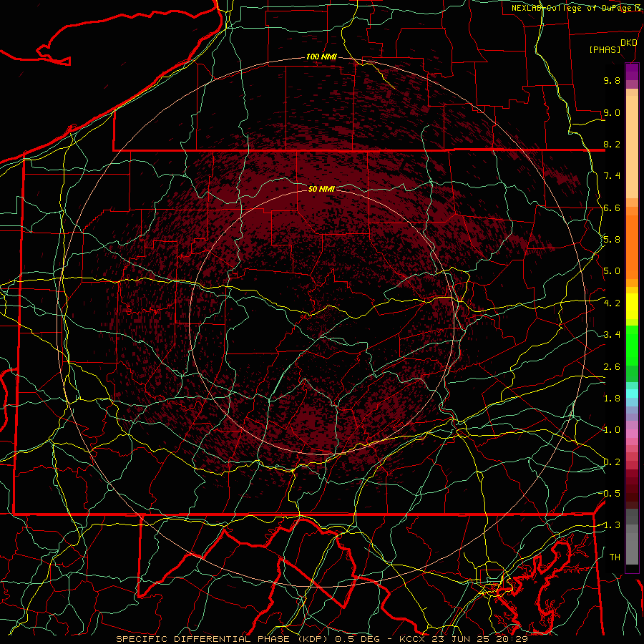Click the 6.6 scale value

(612, 208)
